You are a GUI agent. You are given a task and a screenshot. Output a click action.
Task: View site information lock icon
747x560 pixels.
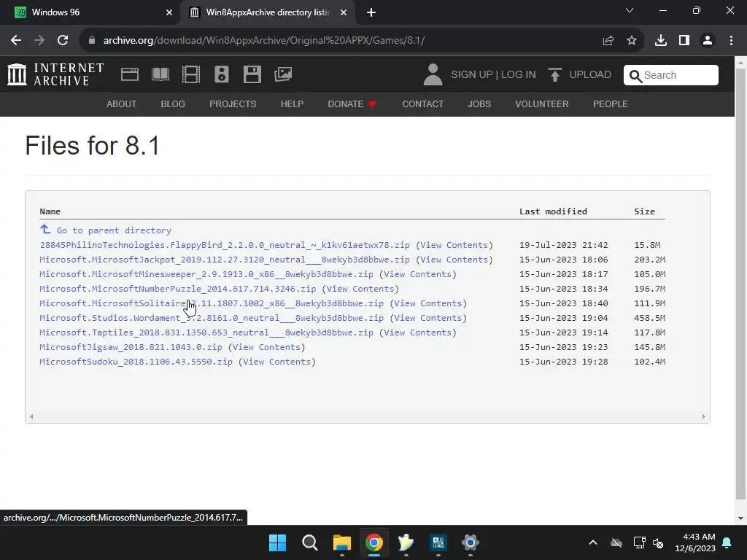pyautogui.click(x=92, y=41)
